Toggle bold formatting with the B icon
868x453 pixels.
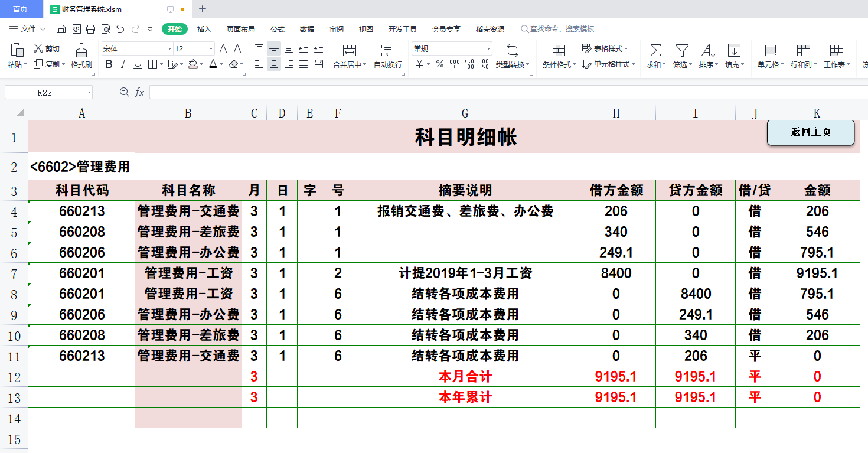108,64
